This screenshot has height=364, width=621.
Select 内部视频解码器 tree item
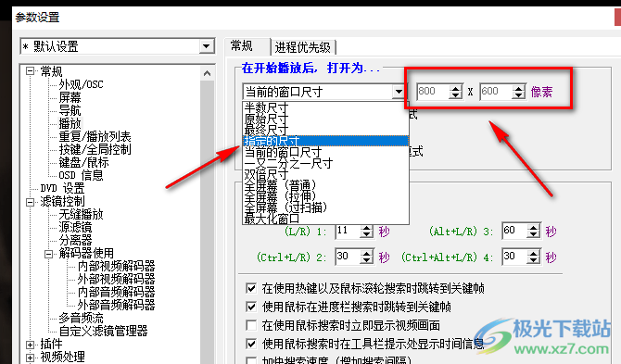(x=116, y=266)
